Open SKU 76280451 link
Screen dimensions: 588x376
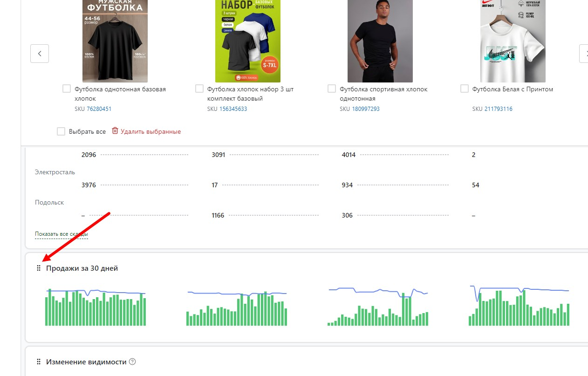tap(99, 109)
